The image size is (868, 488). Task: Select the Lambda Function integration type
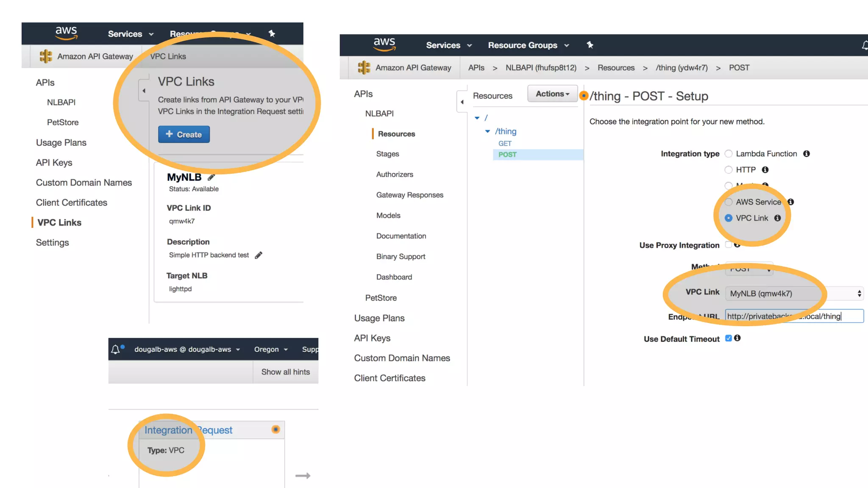click(729, 154)
